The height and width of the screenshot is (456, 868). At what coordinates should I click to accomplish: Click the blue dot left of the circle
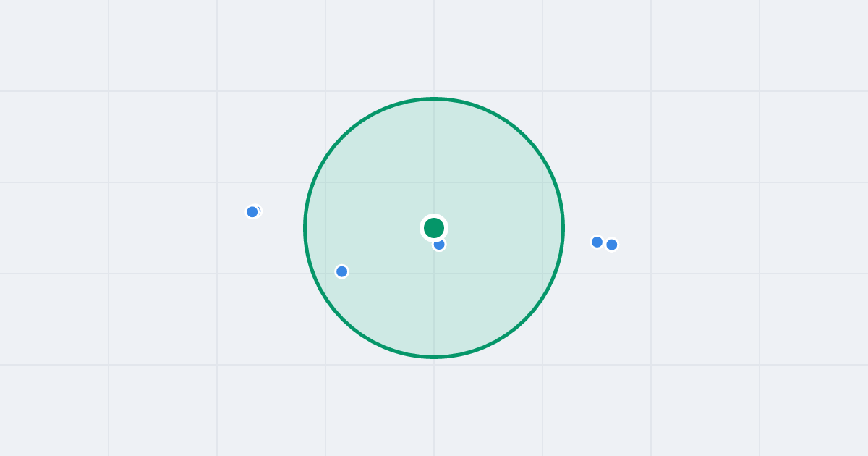click(x=252, y=212)
